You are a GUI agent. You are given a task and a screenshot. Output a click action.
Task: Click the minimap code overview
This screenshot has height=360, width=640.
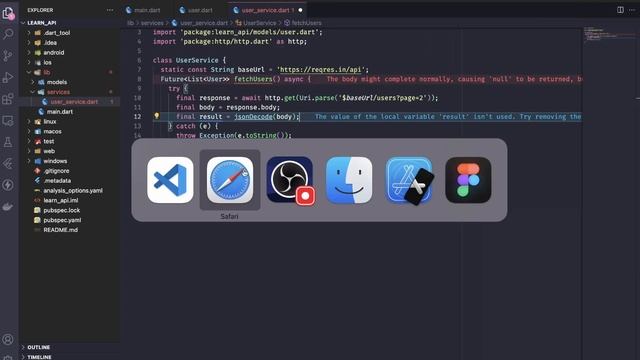coord(610,35)
